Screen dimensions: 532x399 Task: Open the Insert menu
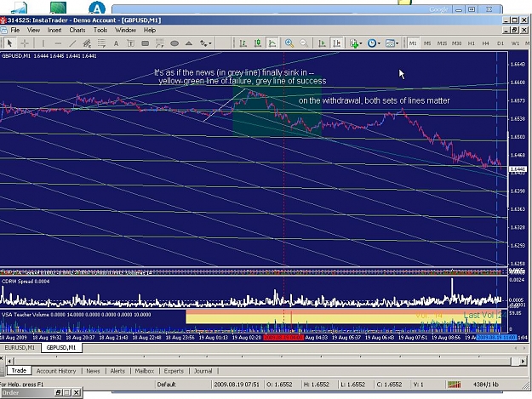[54, 30]
